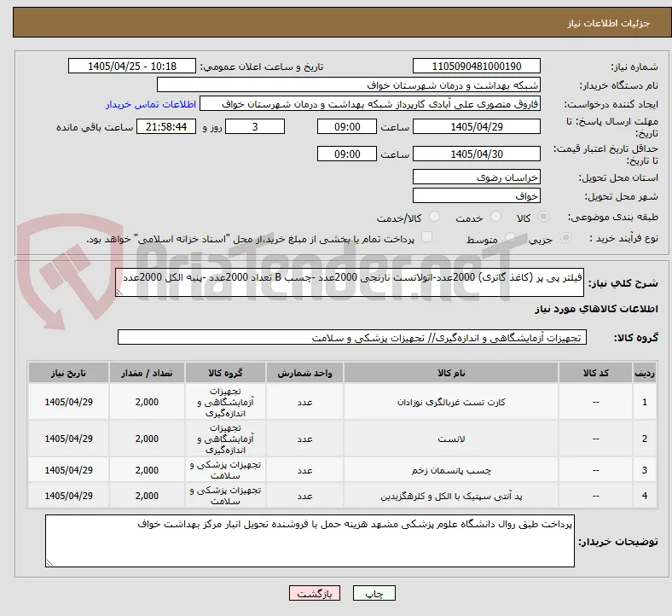This screenshot has width=672, height=616.
Task: Click the quantity 2,000 in row 1
Action: tap(147, 402)
